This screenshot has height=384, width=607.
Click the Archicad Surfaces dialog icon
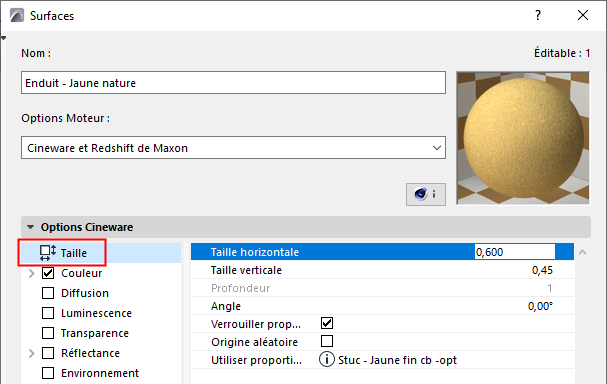pos(17,16)
